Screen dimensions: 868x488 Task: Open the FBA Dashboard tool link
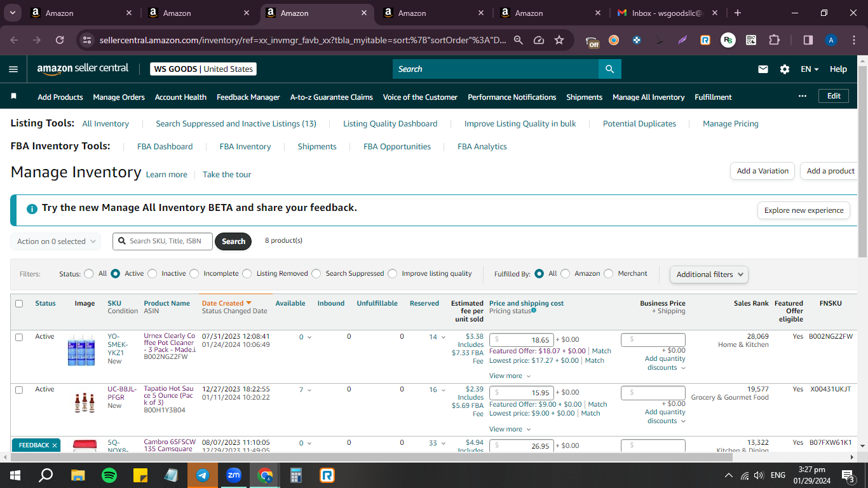point(165,147)
